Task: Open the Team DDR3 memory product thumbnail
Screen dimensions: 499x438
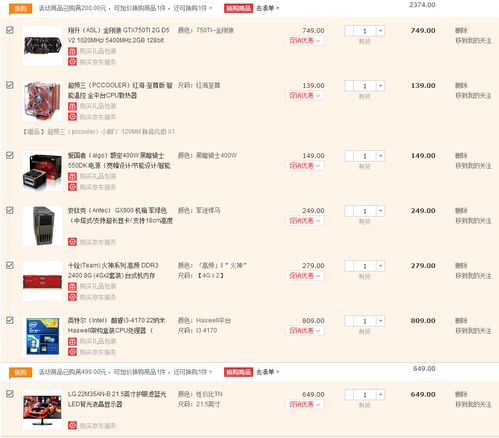Action: [x=42, y=281]
